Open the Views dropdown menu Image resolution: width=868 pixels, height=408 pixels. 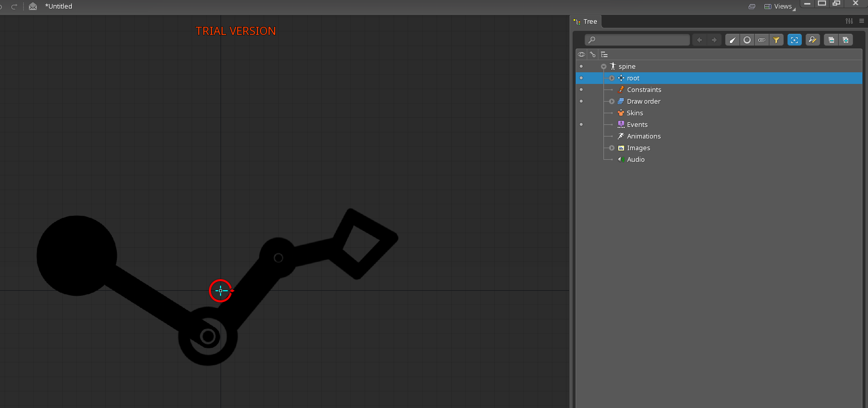779,7
